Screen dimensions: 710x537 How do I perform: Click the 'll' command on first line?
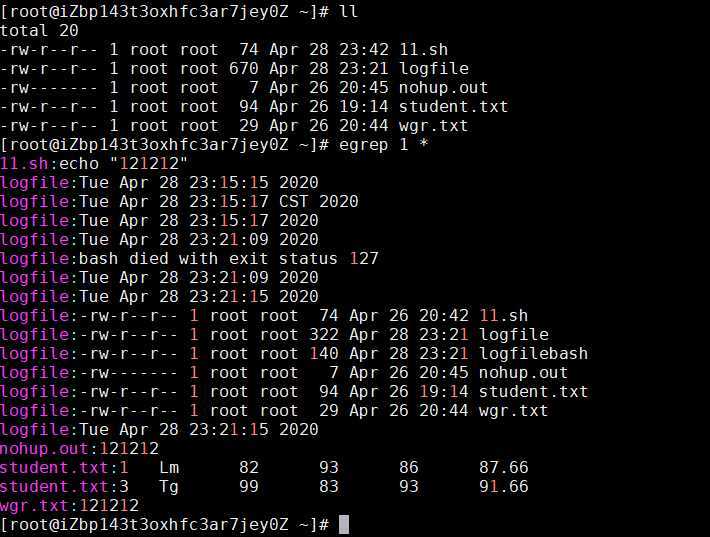click(x=349, y=11)
